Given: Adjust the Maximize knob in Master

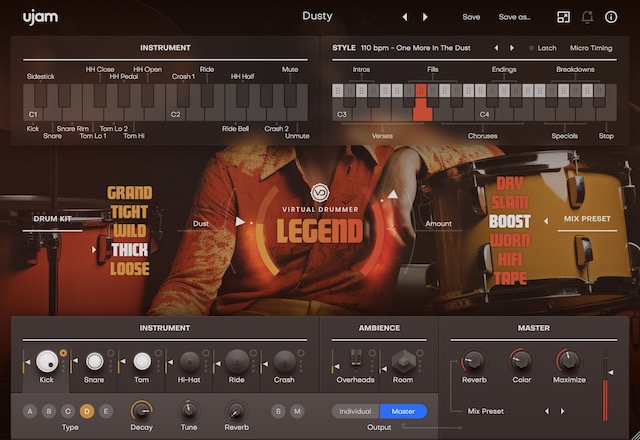Looking at the screenshot, I should (568, 361).
